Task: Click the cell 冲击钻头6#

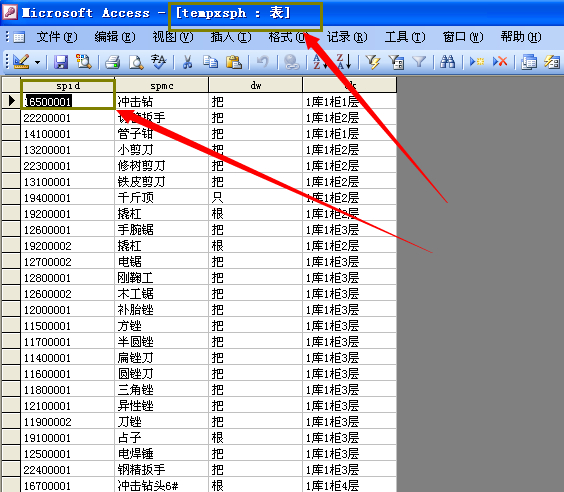Action: [162, 485]
